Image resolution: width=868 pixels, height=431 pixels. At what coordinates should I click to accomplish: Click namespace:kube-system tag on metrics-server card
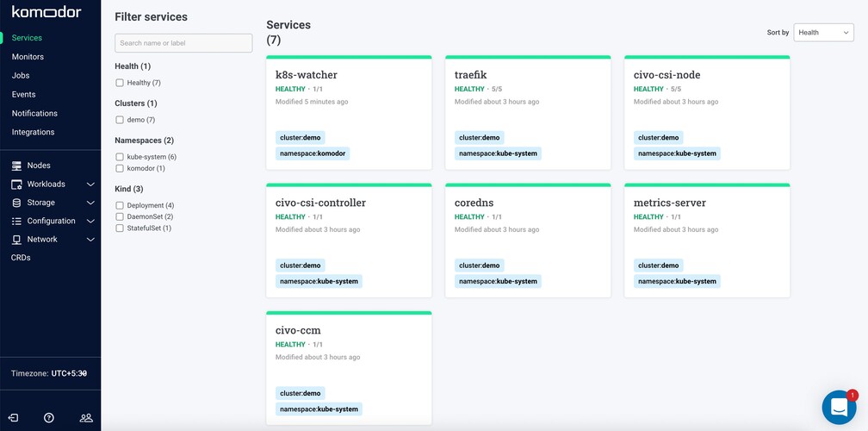tap(677, 281)
